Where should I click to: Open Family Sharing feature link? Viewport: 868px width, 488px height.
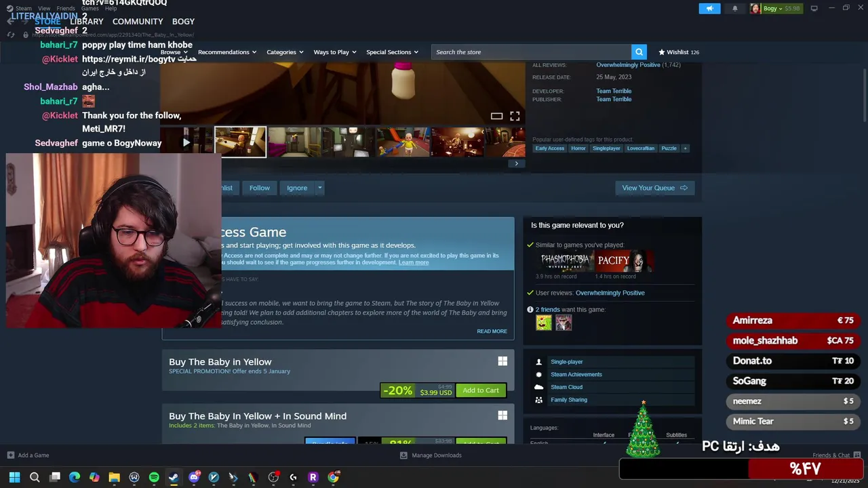pyautogui.click(x=569, y=400)
